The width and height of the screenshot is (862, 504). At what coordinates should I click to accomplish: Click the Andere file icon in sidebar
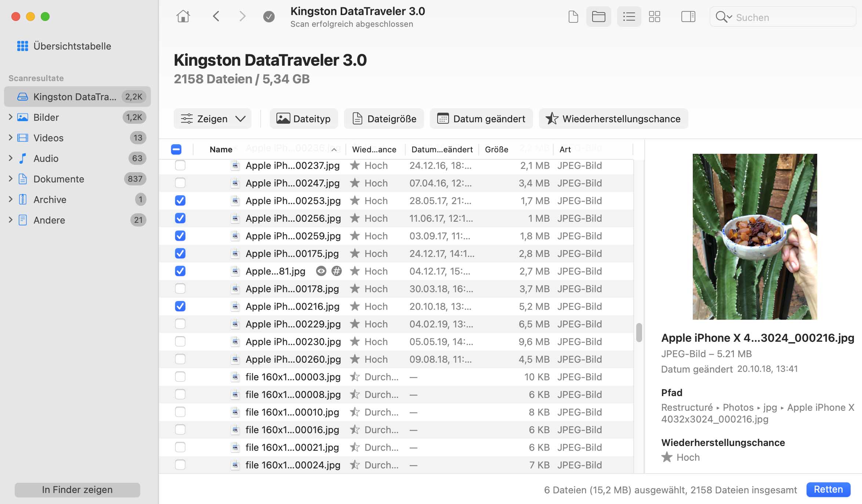pos(23,220)
